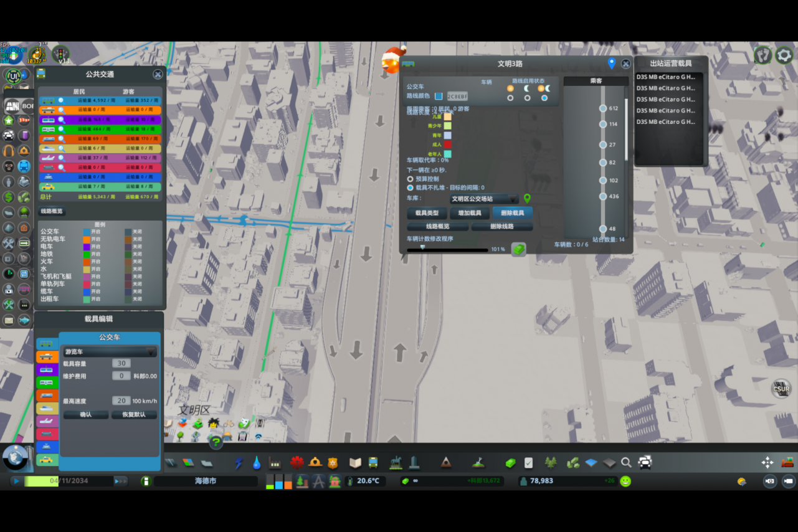This screenshot has height=532, width=798.
Task: Click the citizen happiness smiley face icon
Action: 625,481
